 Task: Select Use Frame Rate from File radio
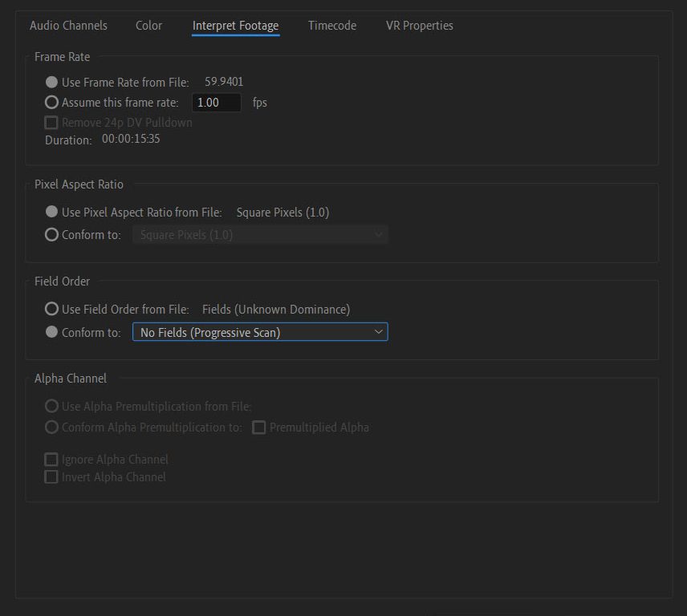(52, 82)
